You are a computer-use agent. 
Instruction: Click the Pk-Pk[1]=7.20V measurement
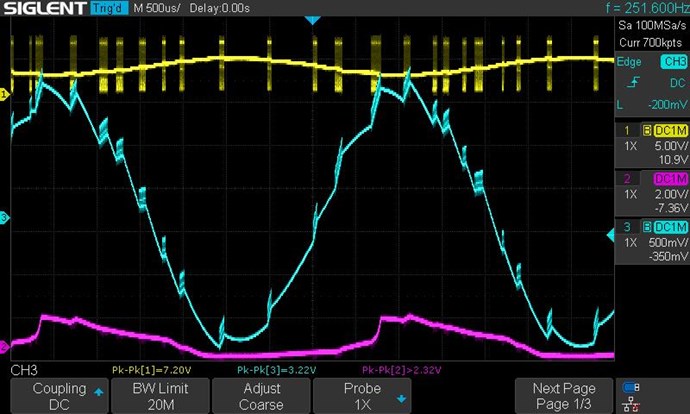tap(151, 370)
